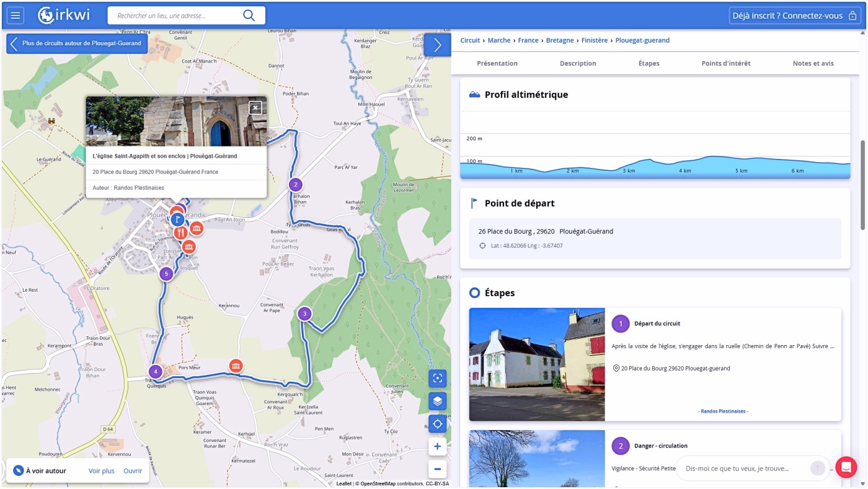The width and height of the screenshot is (868, 489).
Task: Go to the Notes et avis tab
Action: [813, 63]
